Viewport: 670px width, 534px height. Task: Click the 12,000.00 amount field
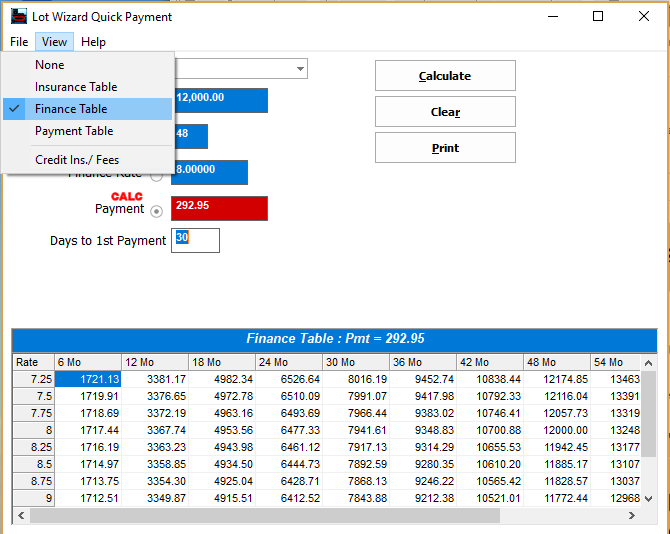pyautogui.click(x=220, y=100)
